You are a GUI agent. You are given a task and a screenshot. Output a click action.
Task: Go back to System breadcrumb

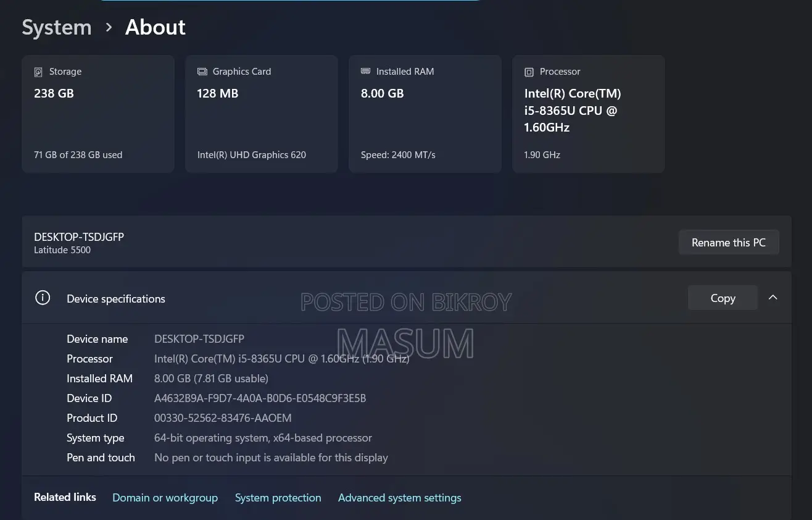click(57, 27)
